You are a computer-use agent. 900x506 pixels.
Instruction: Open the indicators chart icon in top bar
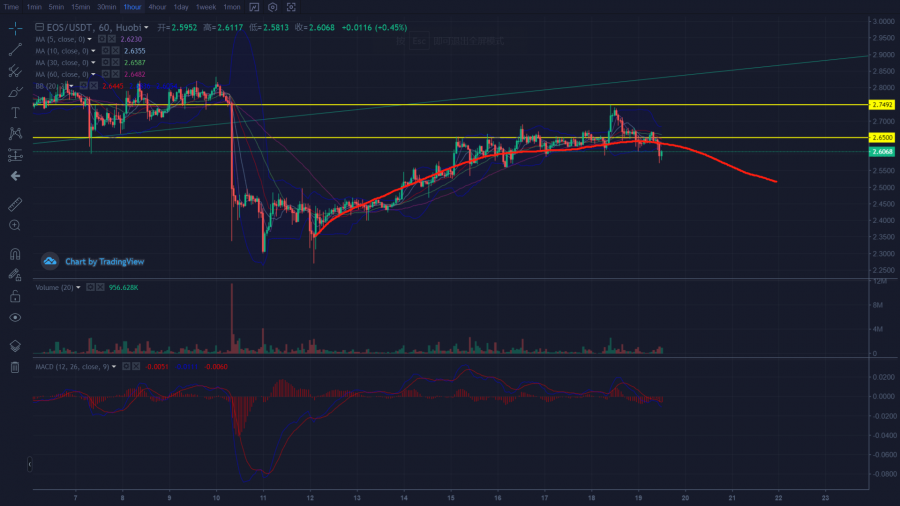254,7
